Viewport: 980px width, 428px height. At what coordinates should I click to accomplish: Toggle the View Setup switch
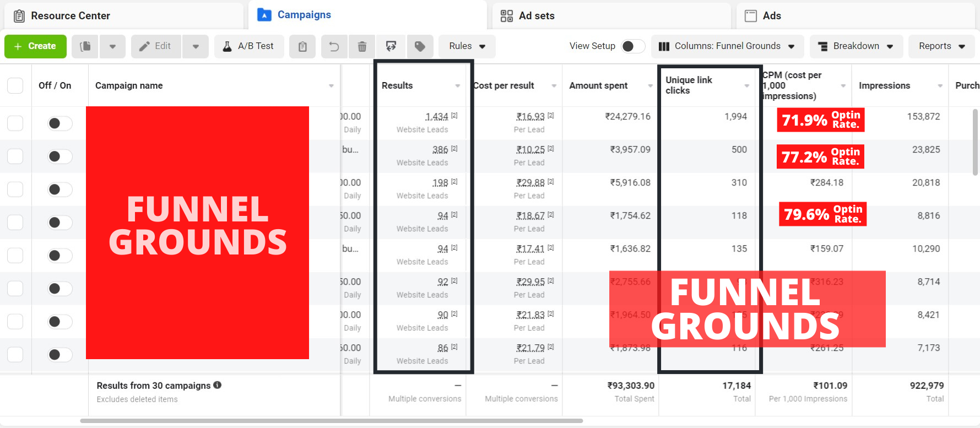tap(633, 46)
